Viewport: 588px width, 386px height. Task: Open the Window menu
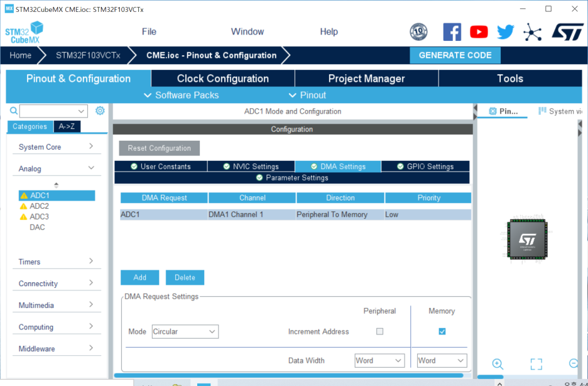(x=248, y=32)
